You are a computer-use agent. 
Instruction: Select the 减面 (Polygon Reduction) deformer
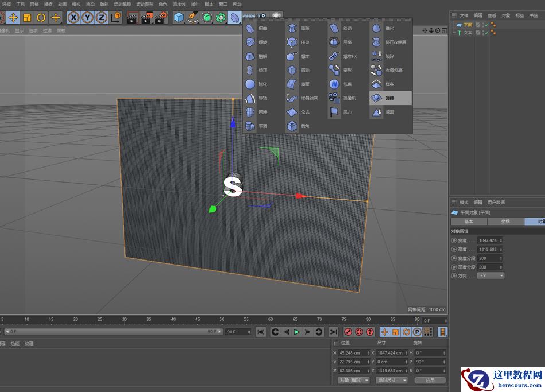click(390, 112)
